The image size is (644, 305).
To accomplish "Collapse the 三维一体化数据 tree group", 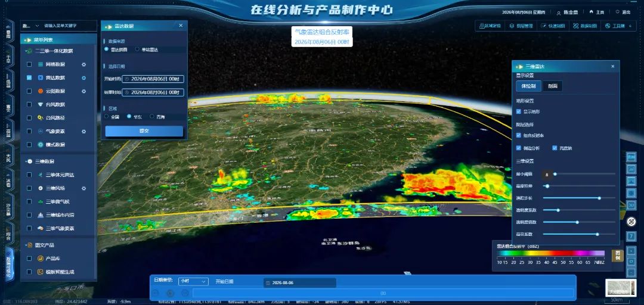I will (x=26, y=51).
